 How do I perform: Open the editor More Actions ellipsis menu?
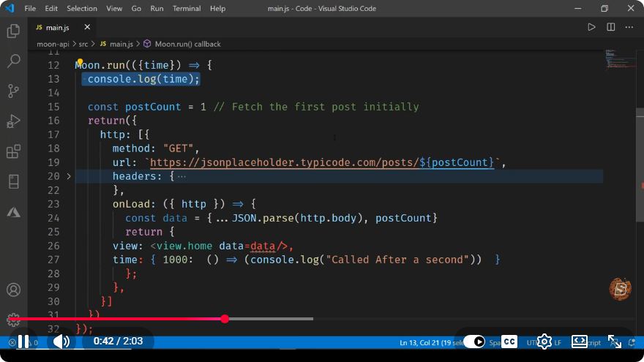coord(629,27)
